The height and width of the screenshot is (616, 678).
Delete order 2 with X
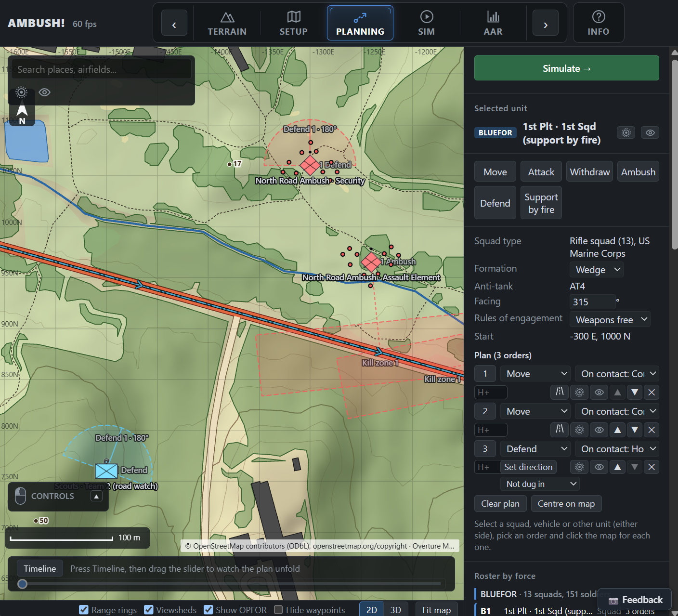click(x=652, y=430)
